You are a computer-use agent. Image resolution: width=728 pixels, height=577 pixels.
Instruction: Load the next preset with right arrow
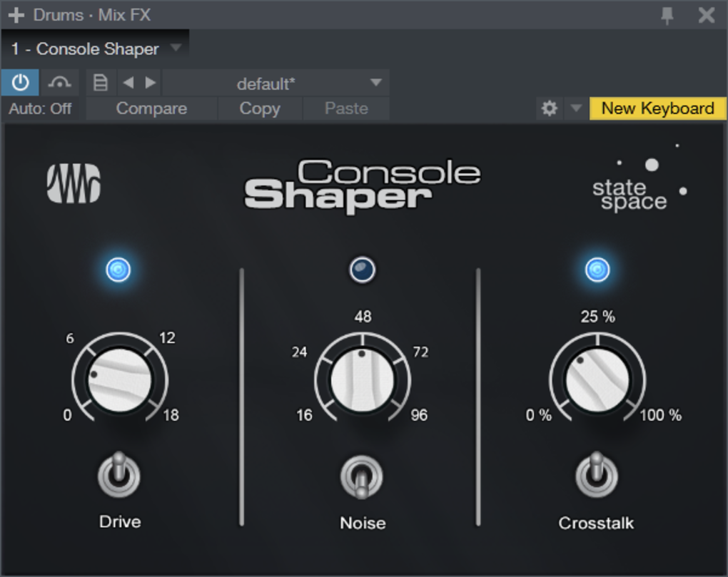[150, 83]
